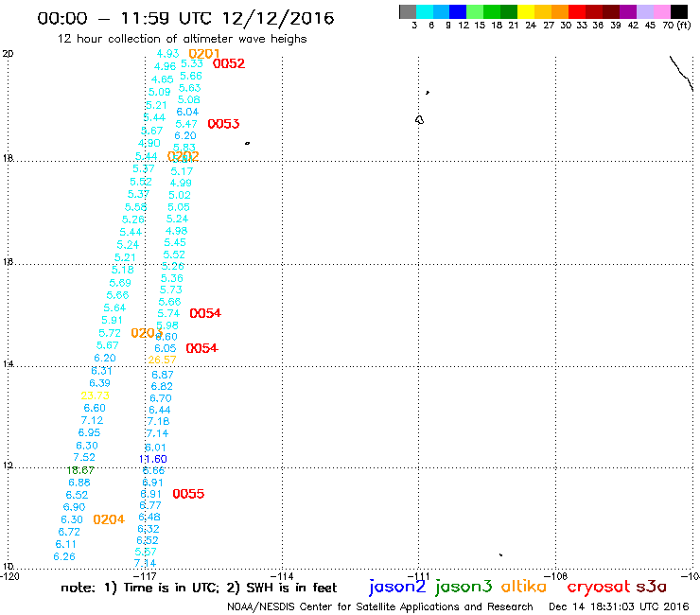700x615 pixels.
Task: Click the gray swatch in the color scale
Action: tap(408, 11)
